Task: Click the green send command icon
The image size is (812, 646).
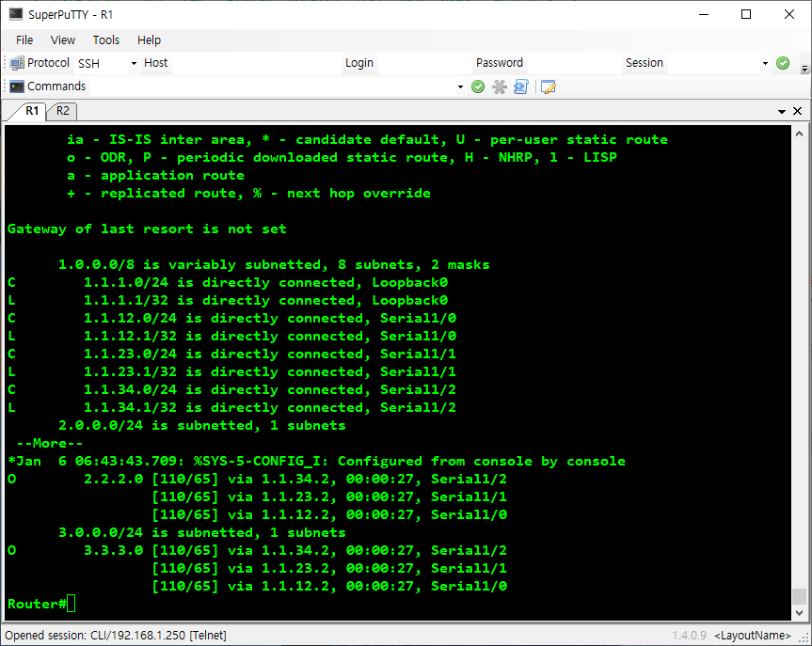Action: (478, 87)
